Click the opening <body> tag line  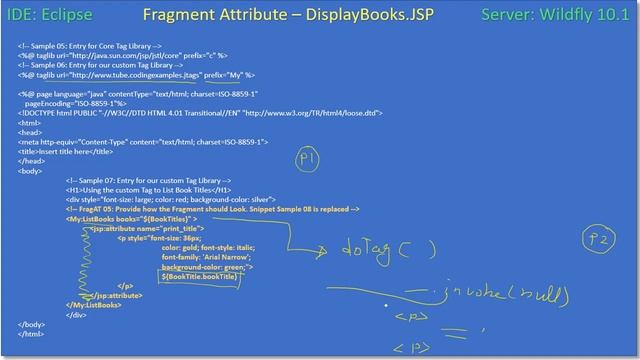click(x=30, y=171)
